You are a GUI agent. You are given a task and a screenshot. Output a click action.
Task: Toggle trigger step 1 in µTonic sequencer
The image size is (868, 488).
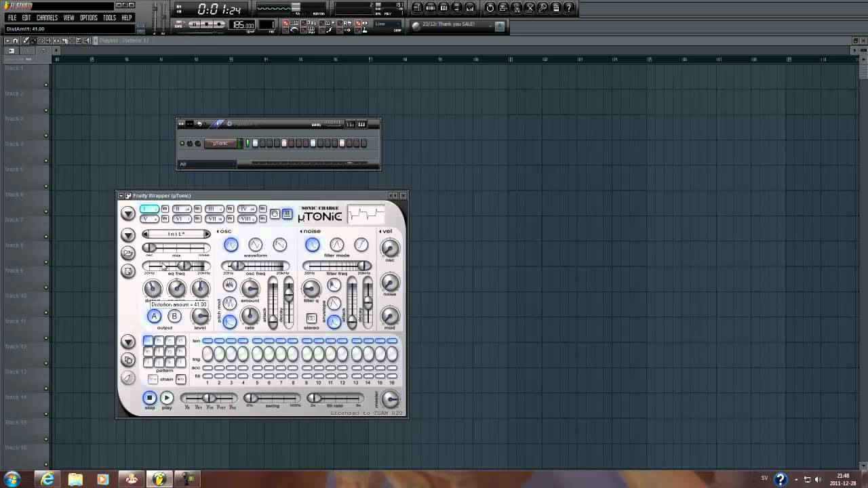pos(208,354)
